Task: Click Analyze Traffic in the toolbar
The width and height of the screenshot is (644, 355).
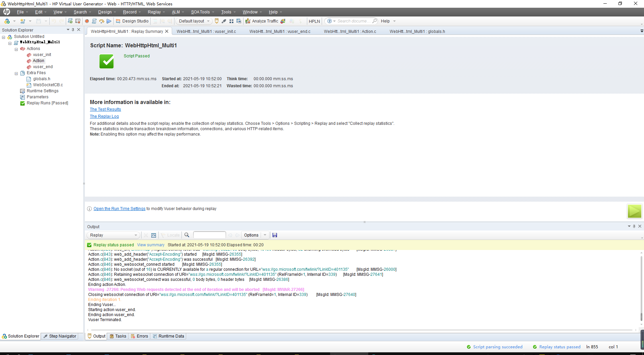Action: pyautogui.click(x=262, y=21)
